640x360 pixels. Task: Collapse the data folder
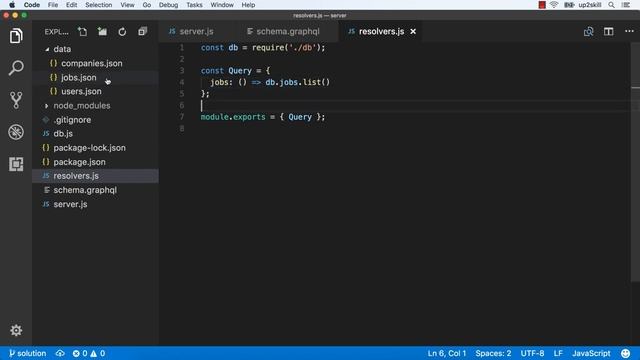[x=62, y=49]
